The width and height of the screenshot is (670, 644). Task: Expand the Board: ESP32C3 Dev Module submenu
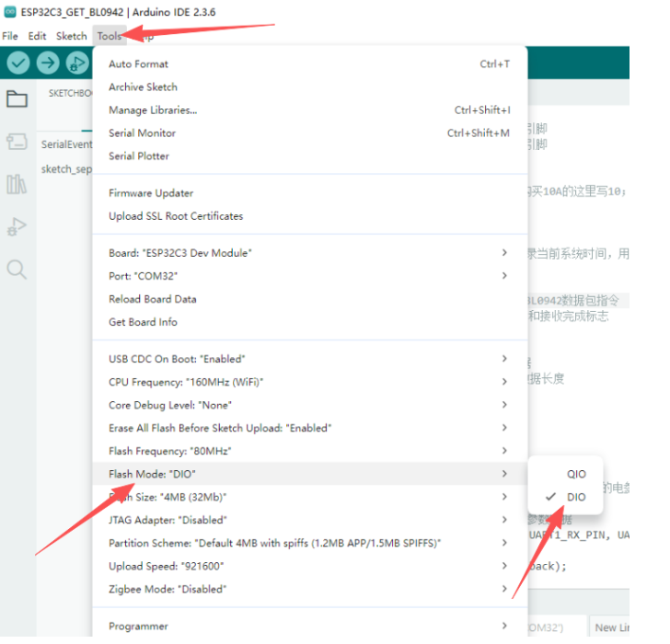tap(310, 253)
